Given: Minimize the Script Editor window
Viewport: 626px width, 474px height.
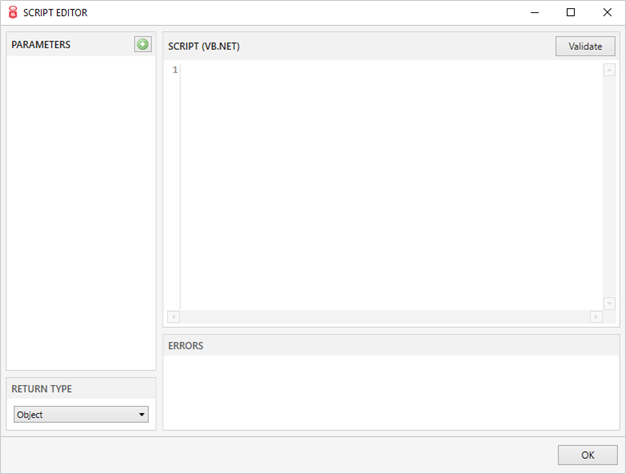Looking at the screenshot, I should point(534,12).
